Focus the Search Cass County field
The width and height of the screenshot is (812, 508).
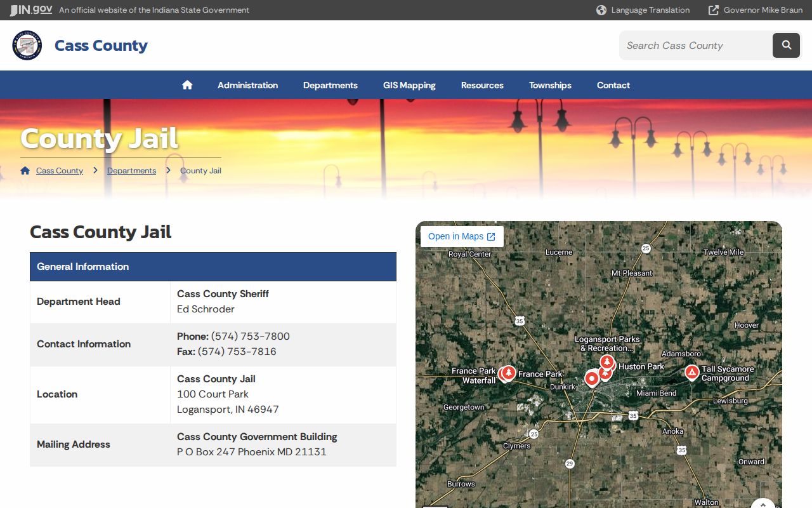pos(696,45)
